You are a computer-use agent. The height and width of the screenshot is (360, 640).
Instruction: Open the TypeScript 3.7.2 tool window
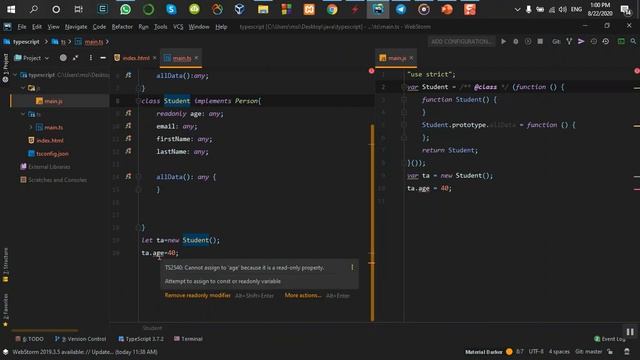[x=141, y=339]
